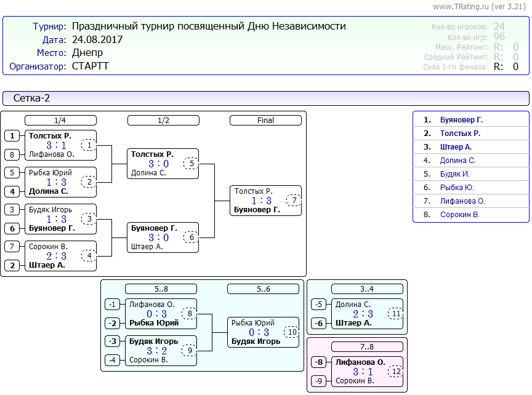Open the www.TRating.ru link
532x395 pixels.
(461, 6)
